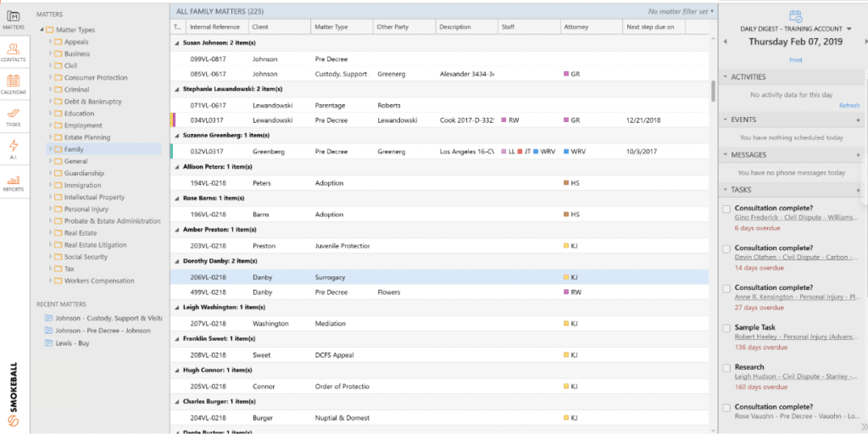Click recent matter icon for Johnson - Pre Decree
The height and width of the screenshot is (440, 868).
point(48,331)
